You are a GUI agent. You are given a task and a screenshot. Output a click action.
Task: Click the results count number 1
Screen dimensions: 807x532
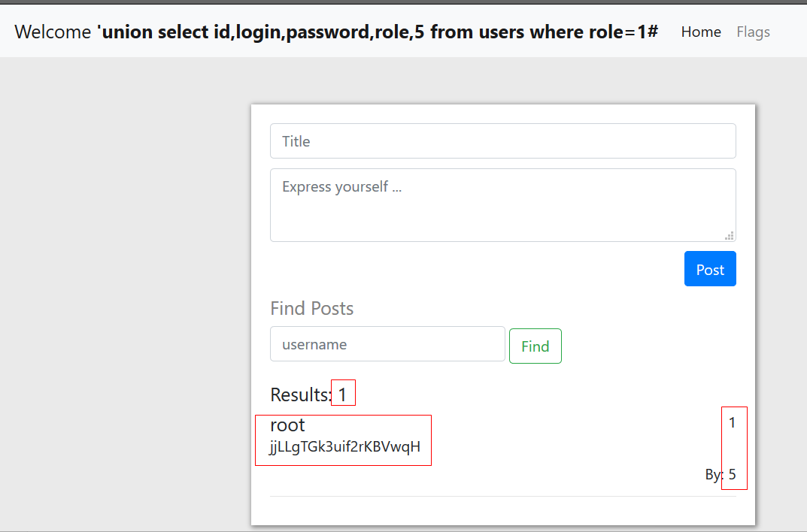coord(342,394)
